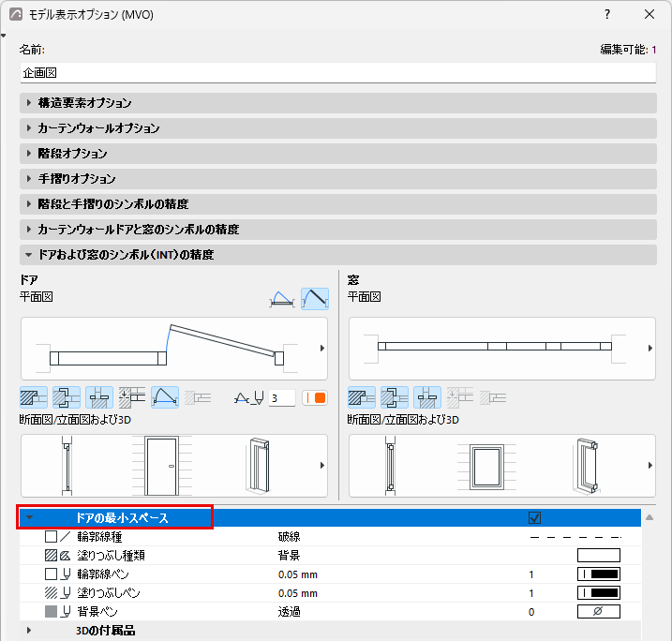
Task: Select the detailed door plan symbol icon
Action: point(315,299)
